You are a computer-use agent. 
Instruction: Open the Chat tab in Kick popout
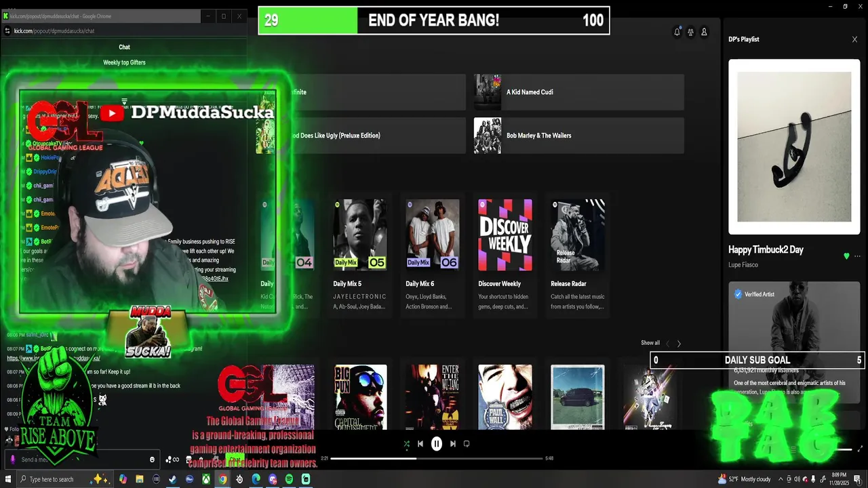pos(124,47)
